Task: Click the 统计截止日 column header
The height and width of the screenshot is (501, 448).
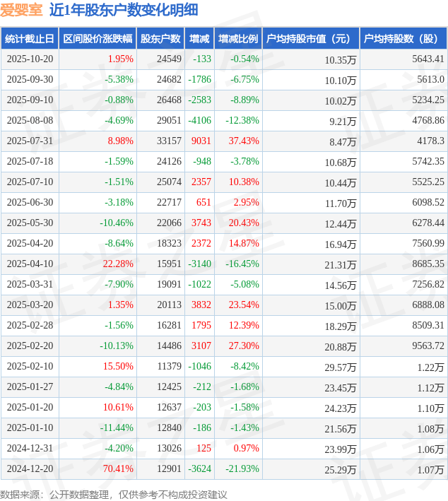Action: [x=29, y=39]
